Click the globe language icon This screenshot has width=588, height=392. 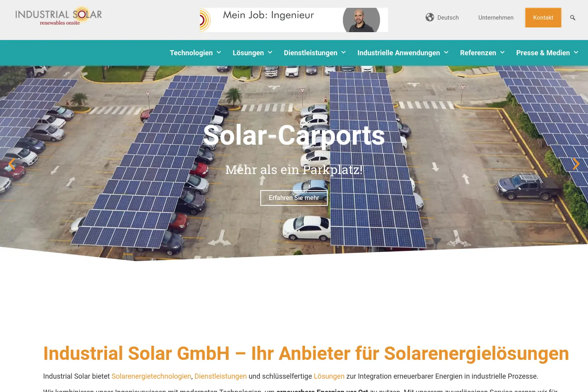pyautogui.click(x=430, y=17)
